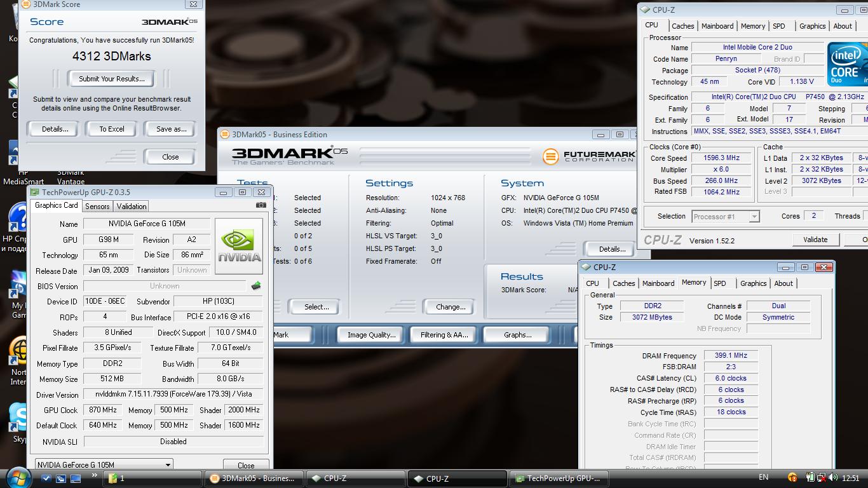
Task: Click Details button in 3DMark Score window
Action: tap(55, 129)
